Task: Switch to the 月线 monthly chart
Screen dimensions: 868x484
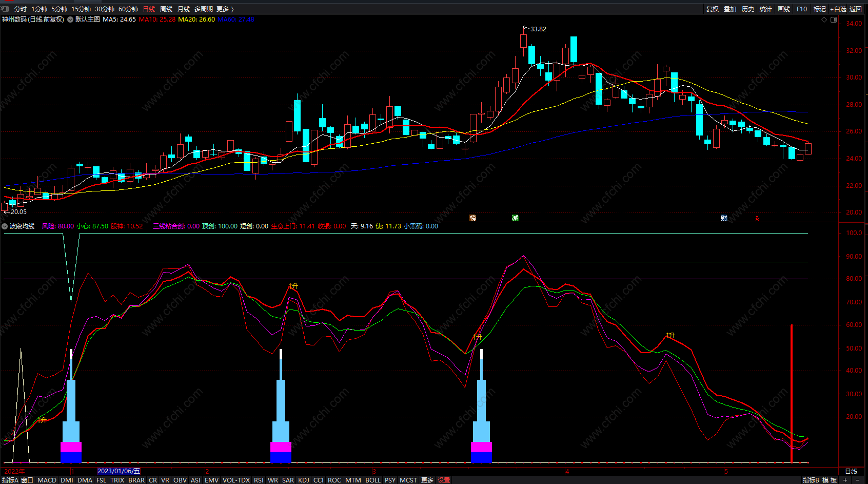Action: (184, 9)
